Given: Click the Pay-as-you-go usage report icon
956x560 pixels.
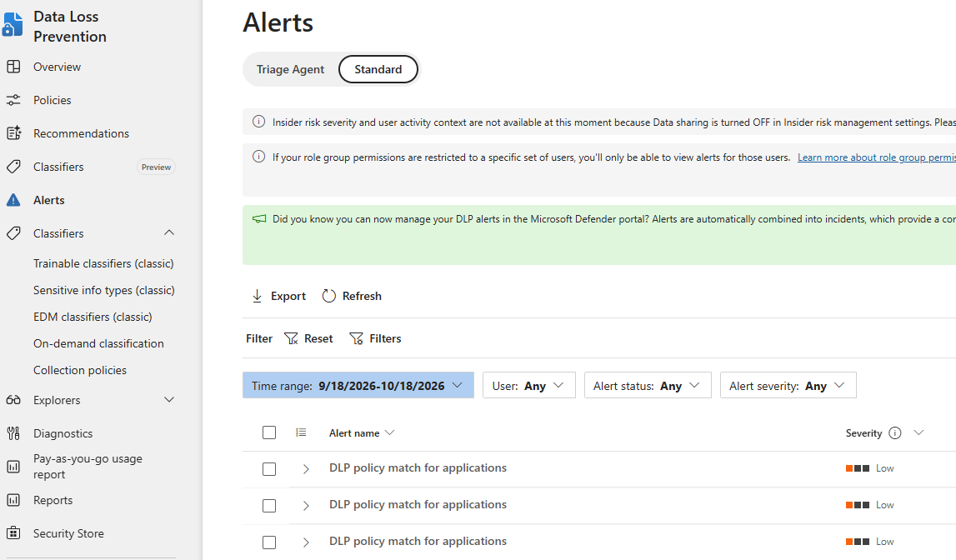Looking at the screenshot, I should pos(13,467).
